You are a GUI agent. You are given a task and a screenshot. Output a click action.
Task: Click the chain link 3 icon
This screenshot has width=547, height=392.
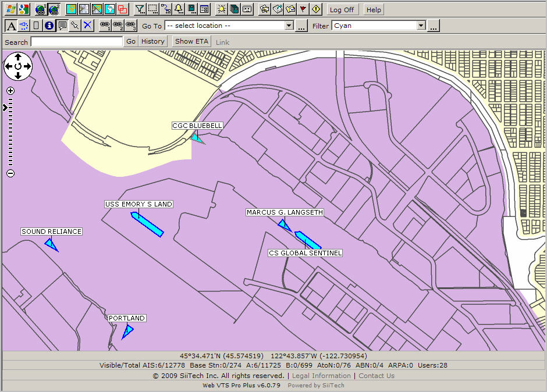coord(131,26)
